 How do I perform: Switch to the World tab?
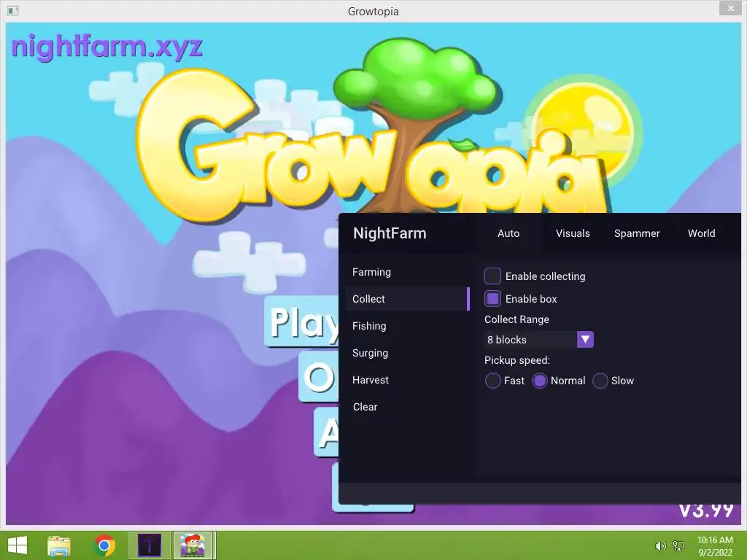[701, 233]
